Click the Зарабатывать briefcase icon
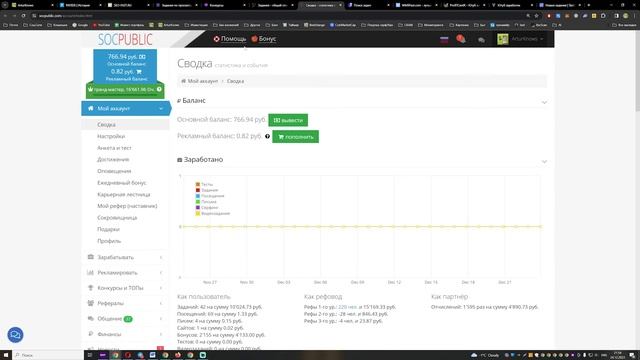Image resolution: width=640 pixels, height=360 pixels. 91,257
